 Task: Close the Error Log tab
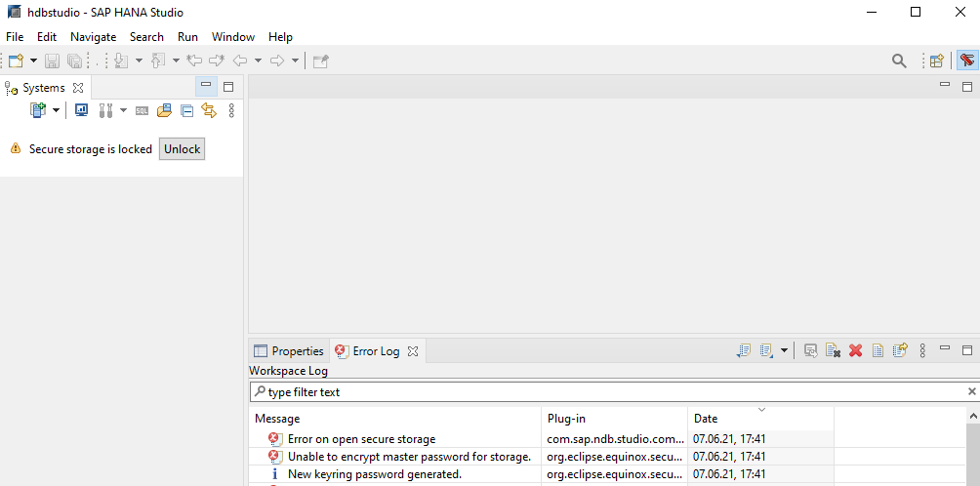pos(413,351)
